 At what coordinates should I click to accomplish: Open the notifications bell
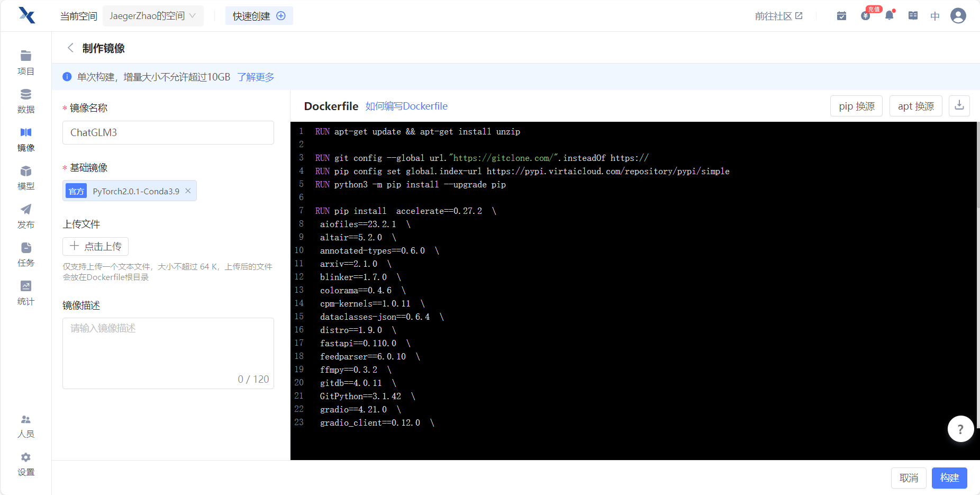(x=889, y=15)
